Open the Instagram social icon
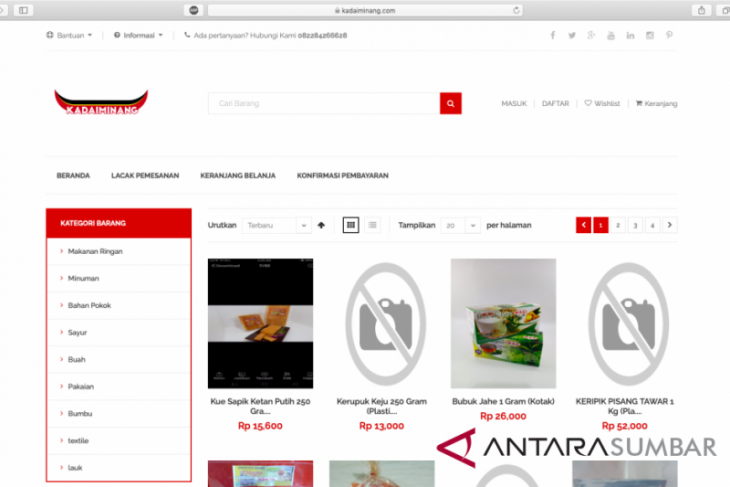The image size is (730, 487). point(650,35)
